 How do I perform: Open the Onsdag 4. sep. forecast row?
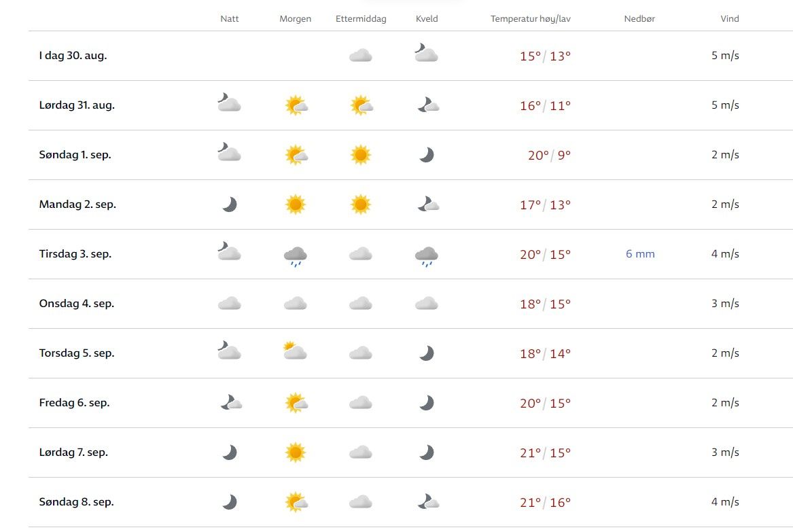click(x=77, y=304)
